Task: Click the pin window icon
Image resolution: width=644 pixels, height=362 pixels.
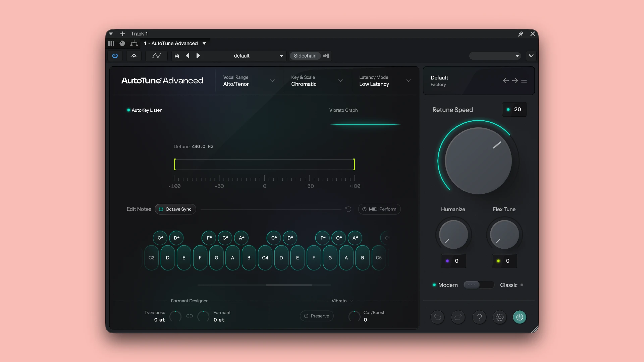Action: point(521,34)
